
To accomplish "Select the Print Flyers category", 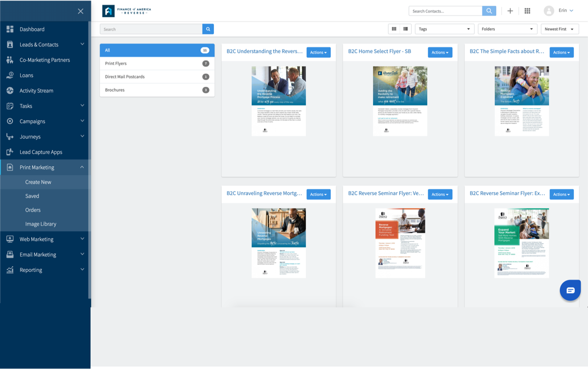I will coord(157,63).
